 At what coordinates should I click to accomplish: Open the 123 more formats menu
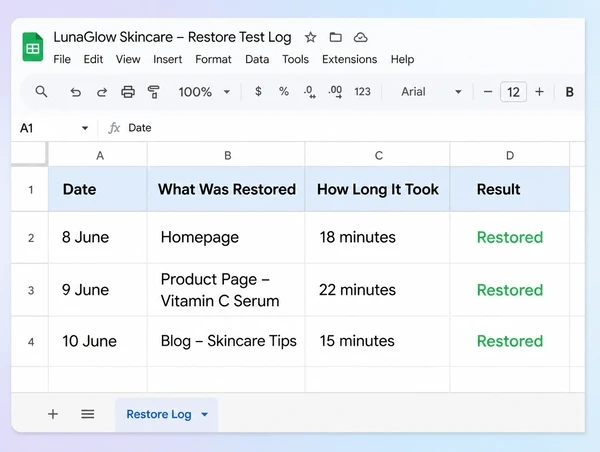362,92
